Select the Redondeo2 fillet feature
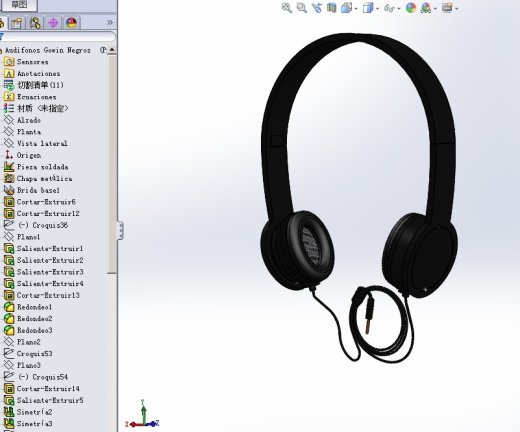The image size is (520, 432). (x=34, y=319)
